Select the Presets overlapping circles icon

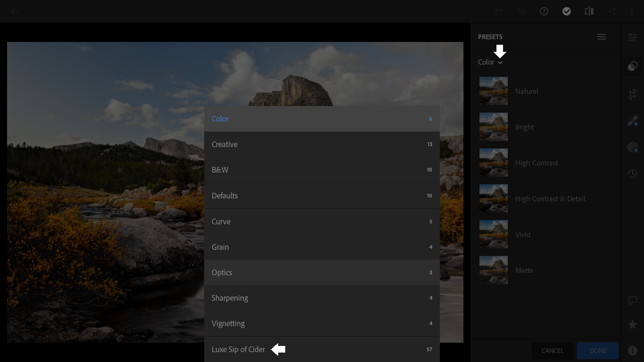pos(633,66)
